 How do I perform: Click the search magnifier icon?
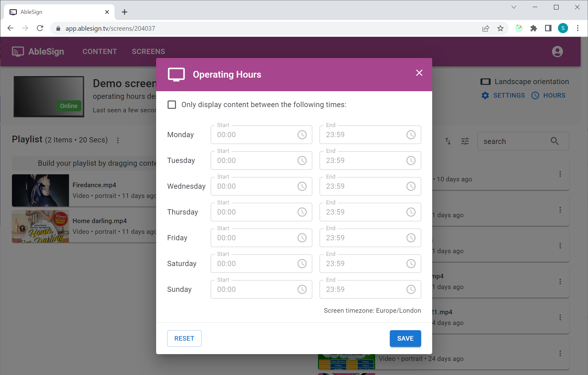pos(554,141)
